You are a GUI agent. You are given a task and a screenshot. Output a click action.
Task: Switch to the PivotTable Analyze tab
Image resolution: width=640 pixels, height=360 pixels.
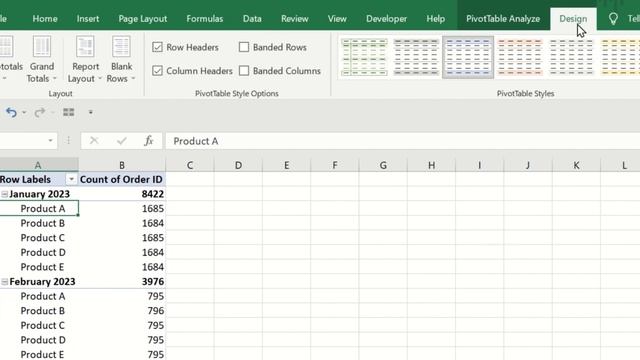[x=503, y=19]
